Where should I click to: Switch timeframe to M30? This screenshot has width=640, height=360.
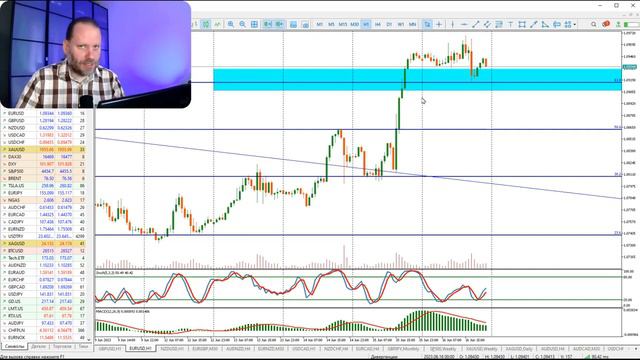(354, 24)
